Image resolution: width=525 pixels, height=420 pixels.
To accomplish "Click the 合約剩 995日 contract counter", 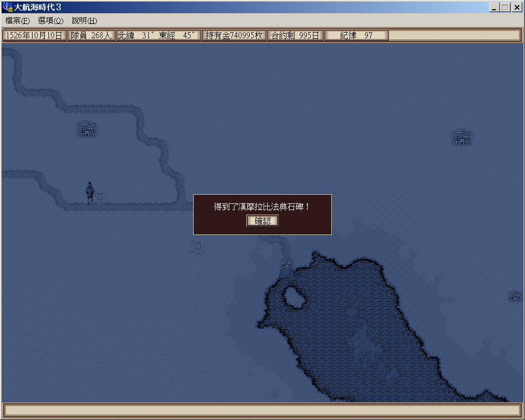I will pos(295,36).
